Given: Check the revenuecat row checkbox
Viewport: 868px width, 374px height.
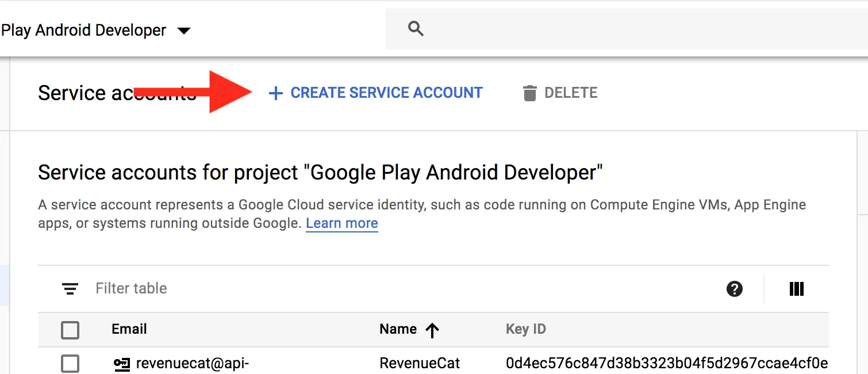Looking at the screenshot, I should tap(70, 364).
